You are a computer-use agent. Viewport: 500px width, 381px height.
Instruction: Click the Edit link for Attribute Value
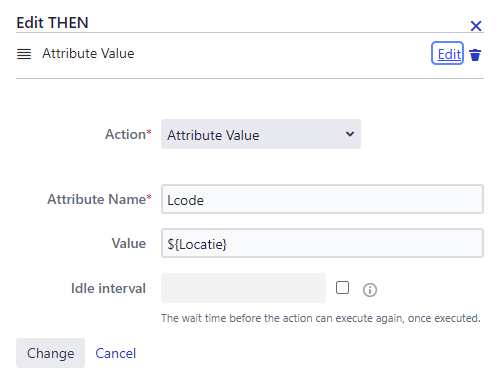coord(447,53)
